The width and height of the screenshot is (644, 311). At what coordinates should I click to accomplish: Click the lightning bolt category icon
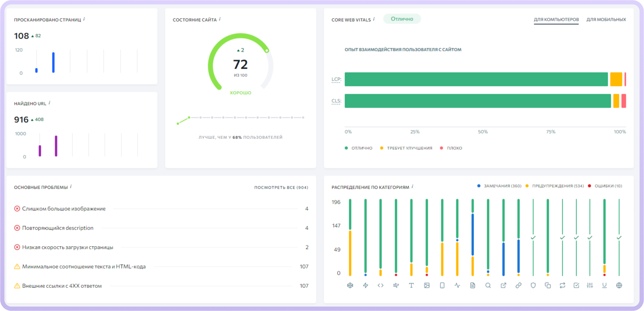coord(365,286)
